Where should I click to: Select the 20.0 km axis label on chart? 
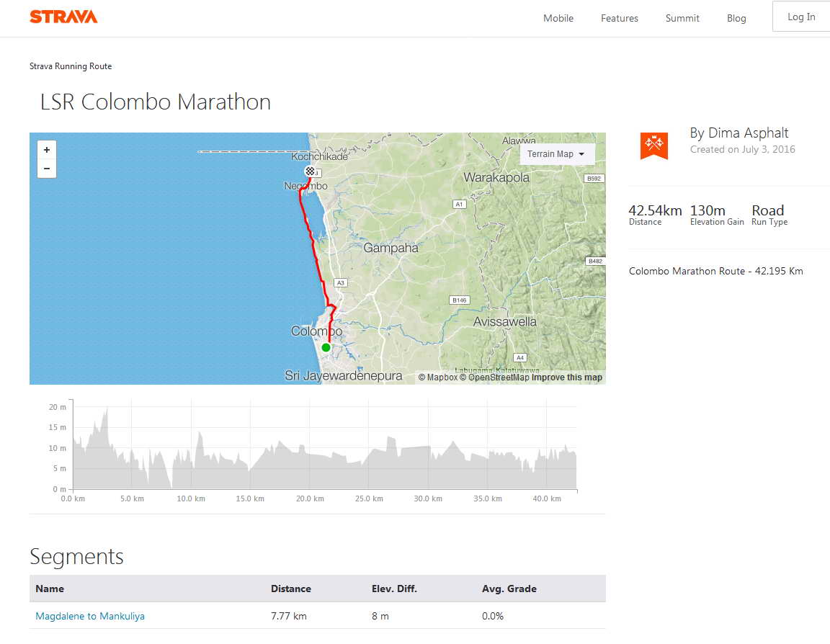[310, 498]
